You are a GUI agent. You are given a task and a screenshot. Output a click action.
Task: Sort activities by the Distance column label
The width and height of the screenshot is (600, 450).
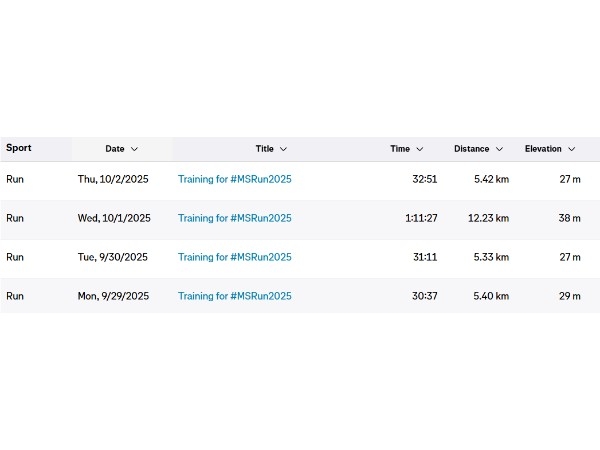tap(472, 149)
